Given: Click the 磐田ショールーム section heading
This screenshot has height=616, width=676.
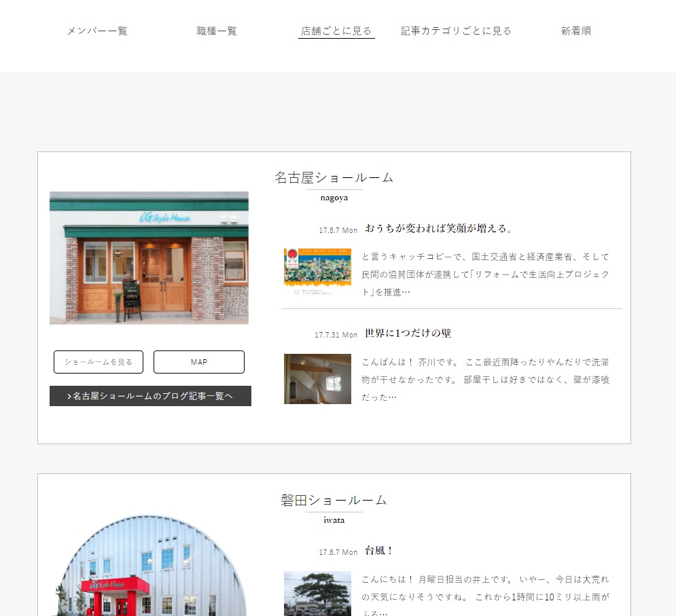Looking at the screenshot, I should (x=334, y=501).
